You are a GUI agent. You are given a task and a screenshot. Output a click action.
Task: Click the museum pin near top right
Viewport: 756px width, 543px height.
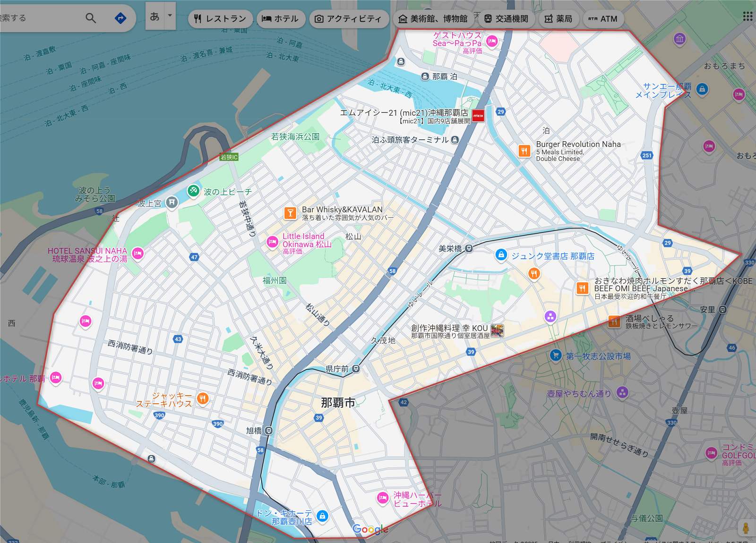pos(679,39)
